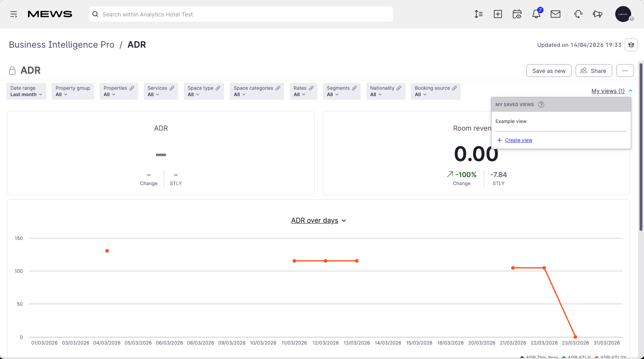The width and height of the screenshot is (644, 359).
Task: Open the Space categories All dropdown
Action: (x=257, y=91)
